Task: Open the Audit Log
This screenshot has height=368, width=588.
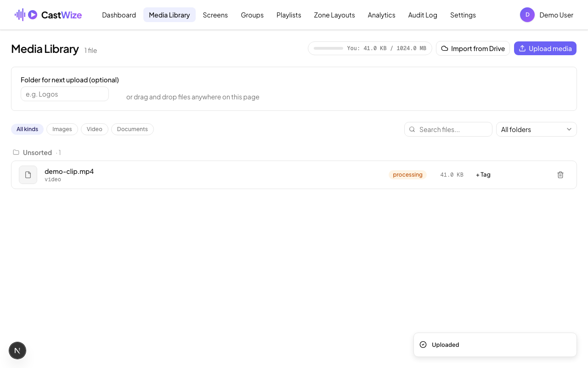Action: coord(423,15)
